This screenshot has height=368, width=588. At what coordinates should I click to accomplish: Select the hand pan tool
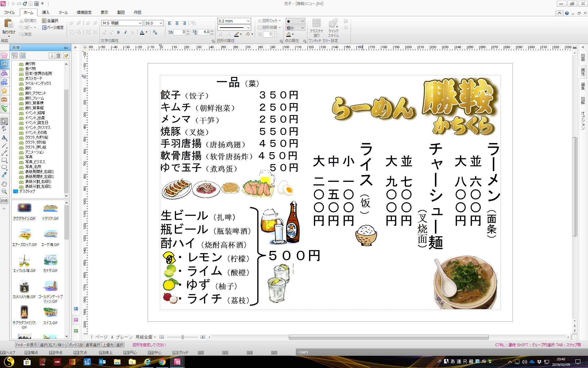tap(4, 184)
